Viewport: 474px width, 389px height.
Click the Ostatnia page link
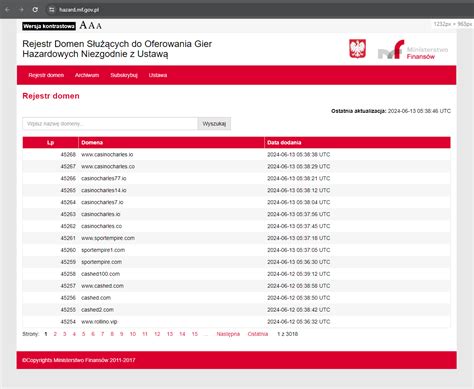click(258, 334)
